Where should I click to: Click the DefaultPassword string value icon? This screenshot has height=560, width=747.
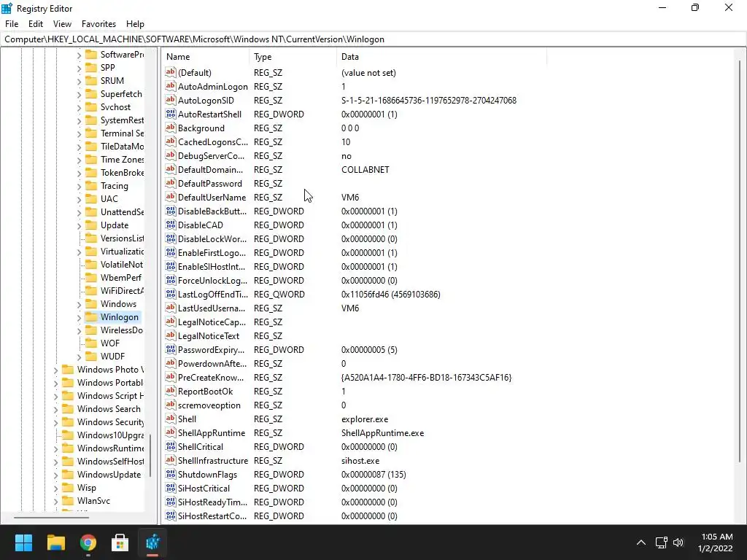(x=171, y=183)
